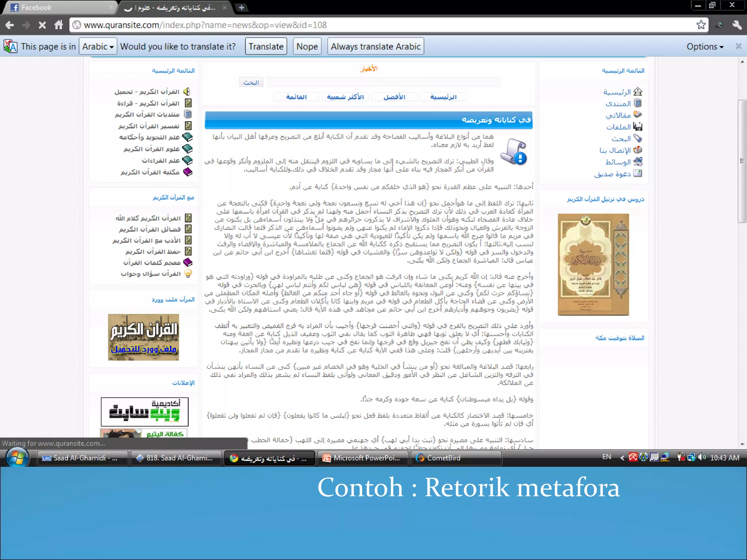Go to browser home page icon
This screenshot has height=560, width=747.
(58, 25)
